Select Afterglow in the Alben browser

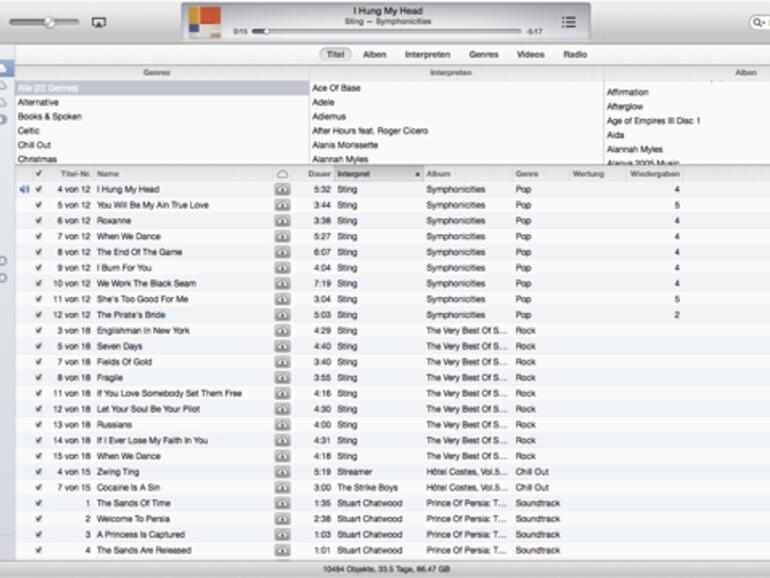pos(625,107)
